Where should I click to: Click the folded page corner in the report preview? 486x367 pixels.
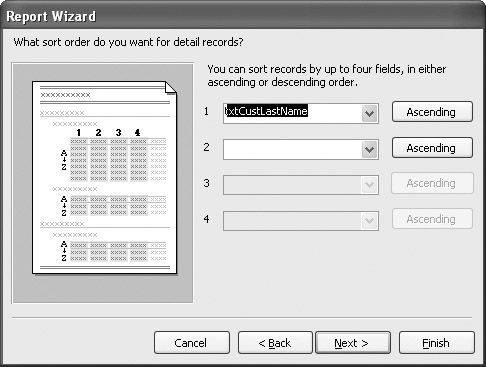click(171, 88)
